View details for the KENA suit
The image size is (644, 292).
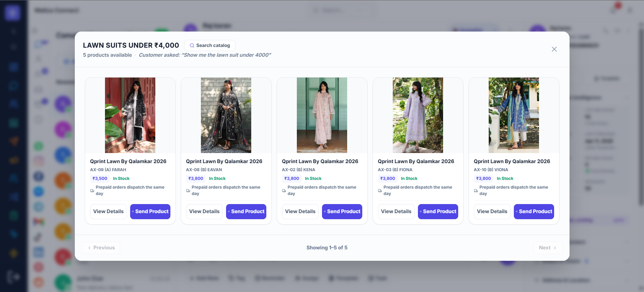[x=300, y=211]
